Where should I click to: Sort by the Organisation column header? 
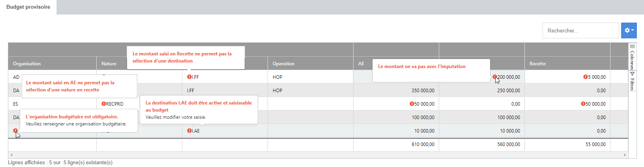click(27, 64)
